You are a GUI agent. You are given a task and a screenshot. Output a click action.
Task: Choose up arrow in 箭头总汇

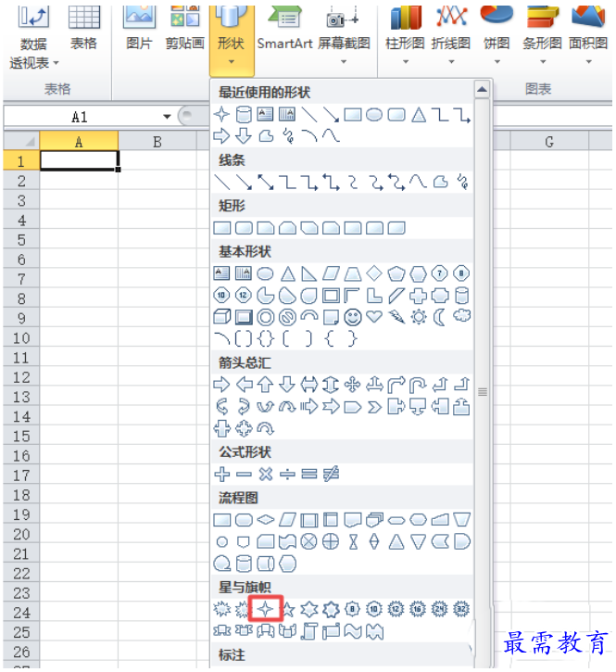tap(266, 385)
